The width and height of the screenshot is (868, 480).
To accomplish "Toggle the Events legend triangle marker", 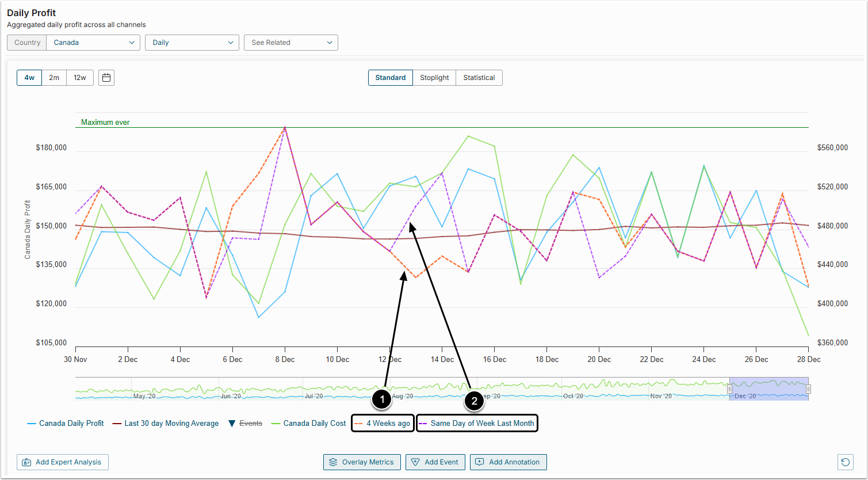I will 231,424.
